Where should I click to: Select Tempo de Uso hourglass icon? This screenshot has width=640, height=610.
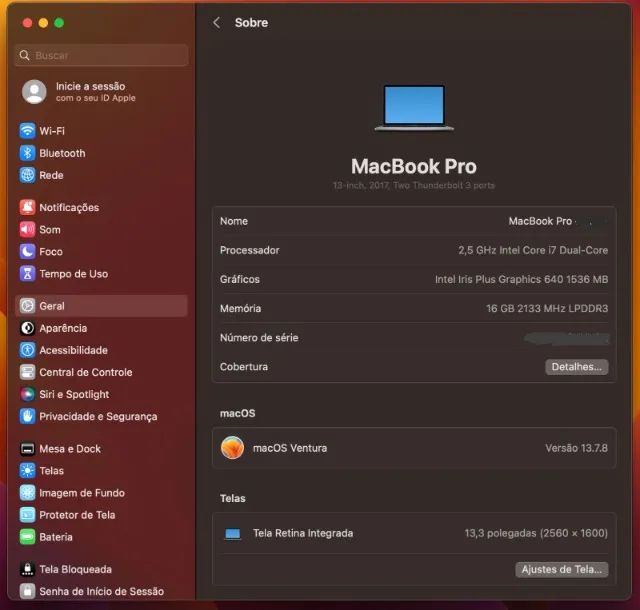(27, 274)
